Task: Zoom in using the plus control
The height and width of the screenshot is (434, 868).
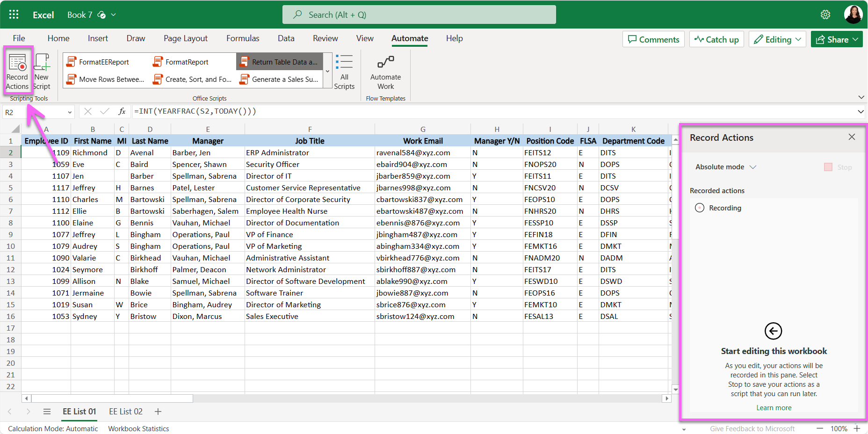Action: [x=860, y=428]
